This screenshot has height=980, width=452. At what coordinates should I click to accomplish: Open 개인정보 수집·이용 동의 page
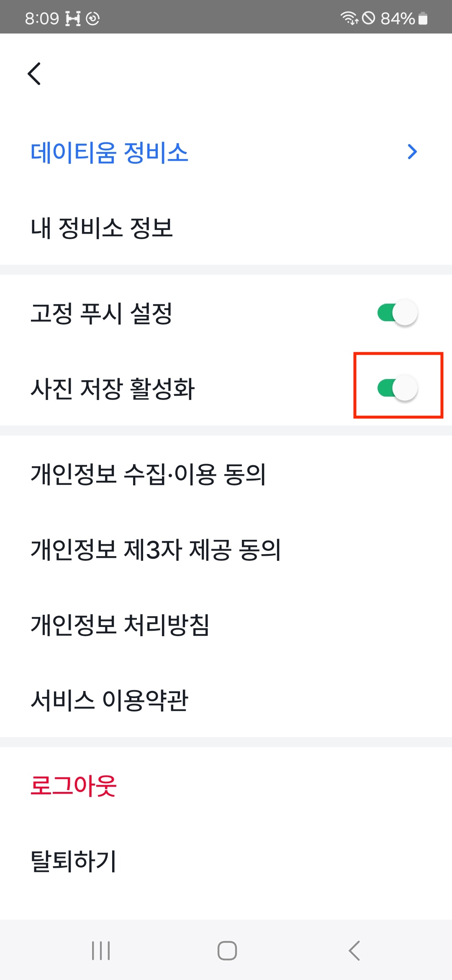point(148,474)
